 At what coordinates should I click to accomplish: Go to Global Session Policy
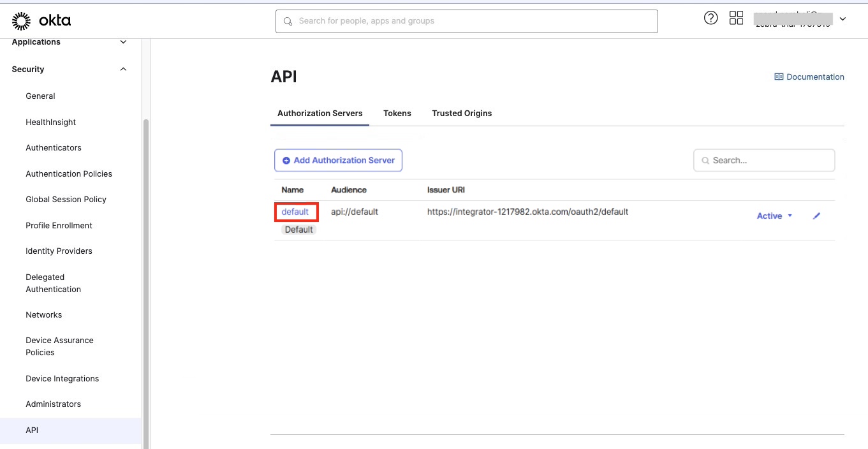(x=66, y=200)
